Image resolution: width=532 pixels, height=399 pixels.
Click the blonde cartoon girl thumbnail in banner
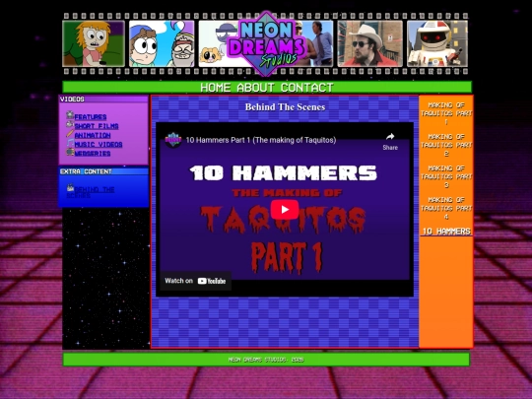(x=94, y=43)
